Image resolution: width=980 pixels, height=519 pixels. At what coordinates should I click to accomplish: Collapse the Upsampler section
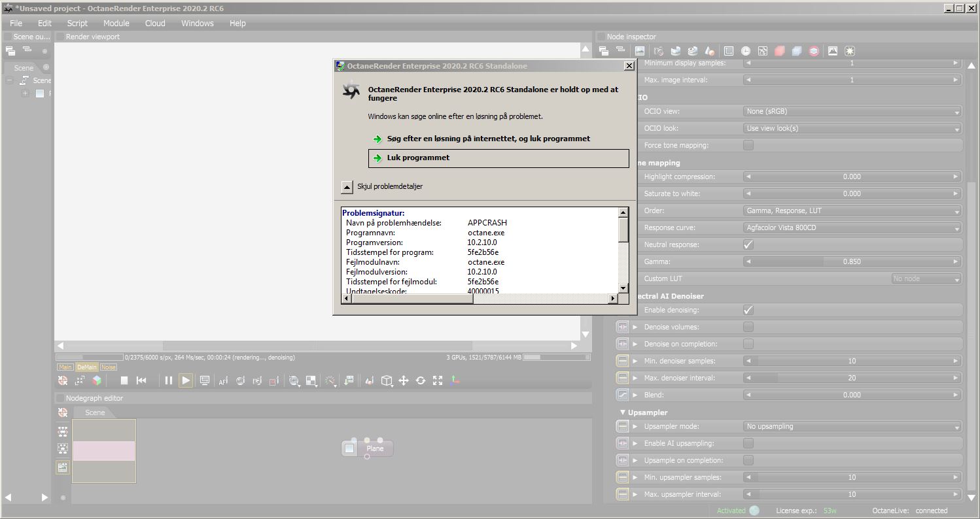tap(622, 412)
